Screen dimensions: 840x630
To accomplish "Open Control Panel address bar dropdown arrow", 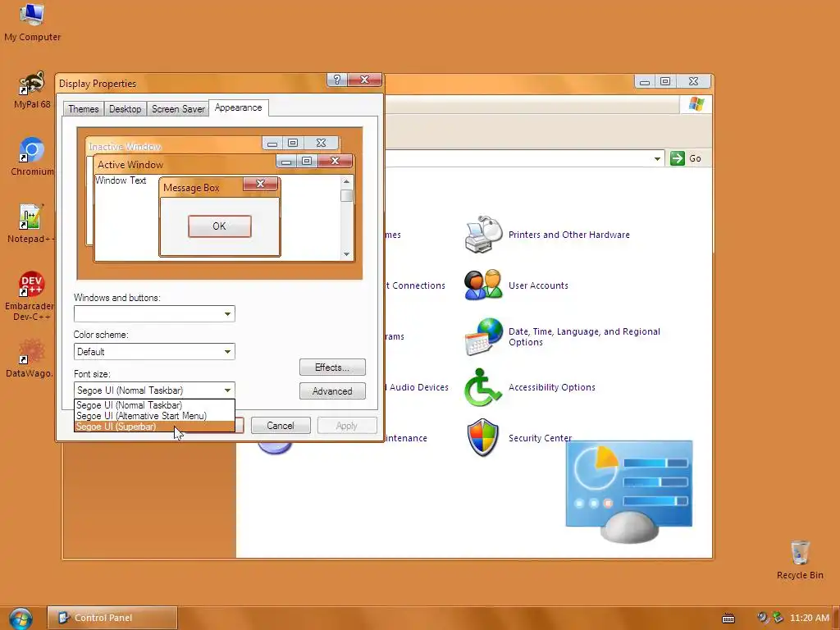I will (x=657, y=158).
